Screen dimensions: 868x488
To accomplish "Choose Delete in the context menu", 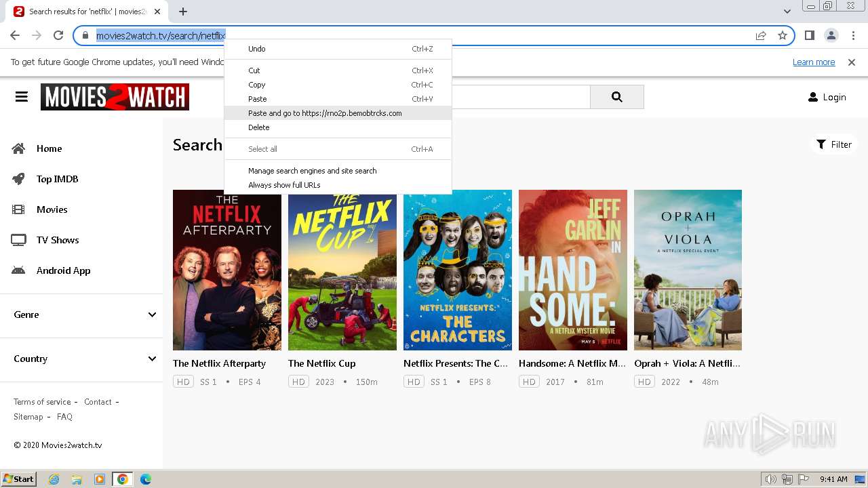I will pos(338,127).
